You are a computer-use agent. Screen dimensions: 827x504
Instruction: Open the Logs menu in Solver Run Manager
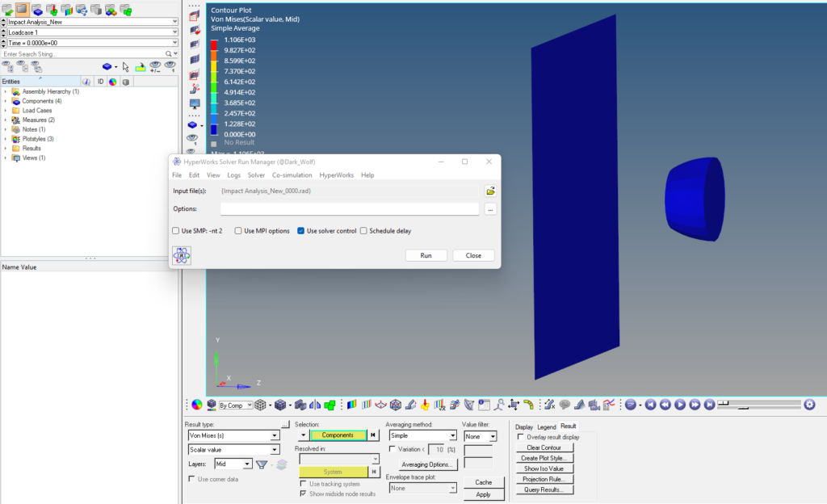point(233,175)
